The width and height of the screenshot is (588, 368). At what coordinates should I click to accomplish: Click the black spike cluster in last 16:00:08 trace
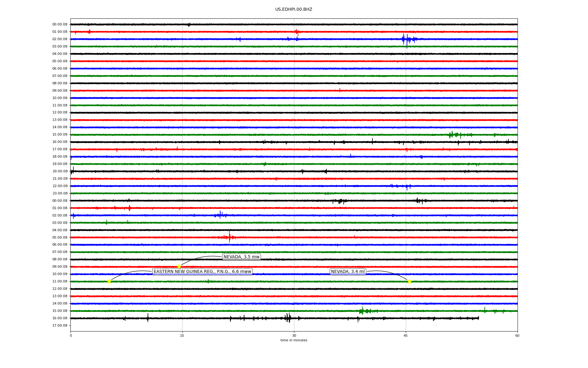pyautogui.click(x=288, y=318)
